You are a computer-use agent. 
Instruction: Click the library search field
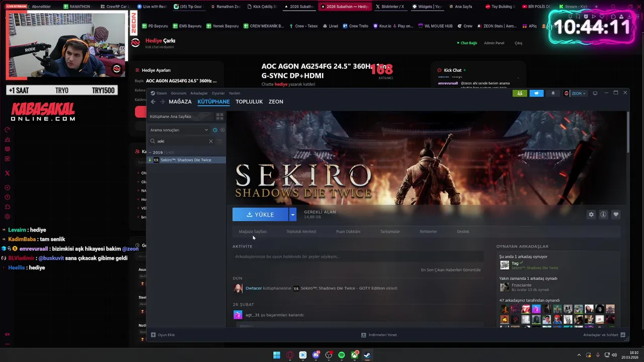181,141
